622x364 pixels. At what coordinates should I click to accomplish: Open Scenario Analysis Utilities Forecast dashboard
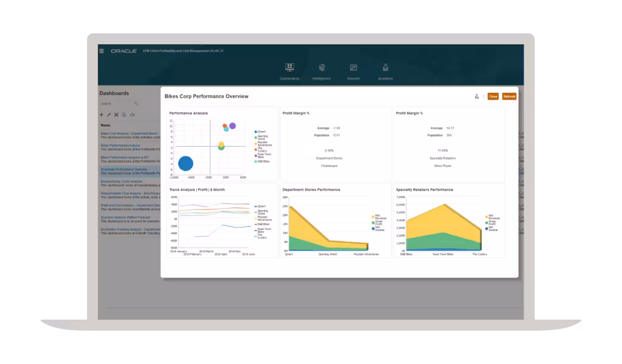[x=125, y=217]
